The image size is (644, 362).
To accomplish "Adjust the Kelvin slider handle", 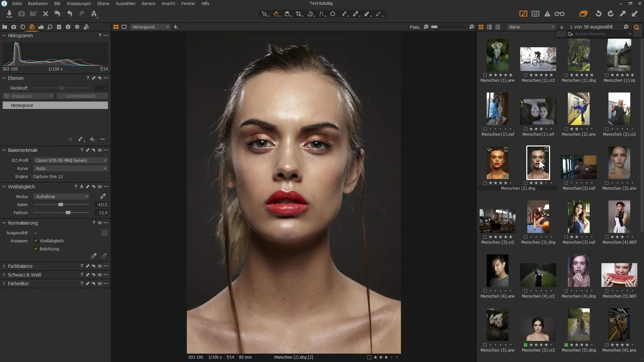I will (61, 204).
